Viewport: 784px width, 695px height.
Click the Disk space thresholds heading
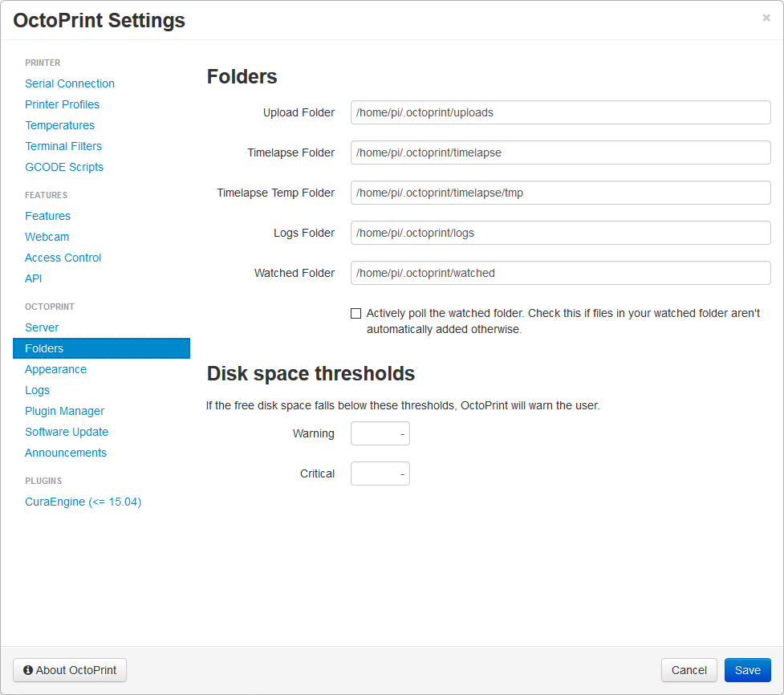point(311,373)
